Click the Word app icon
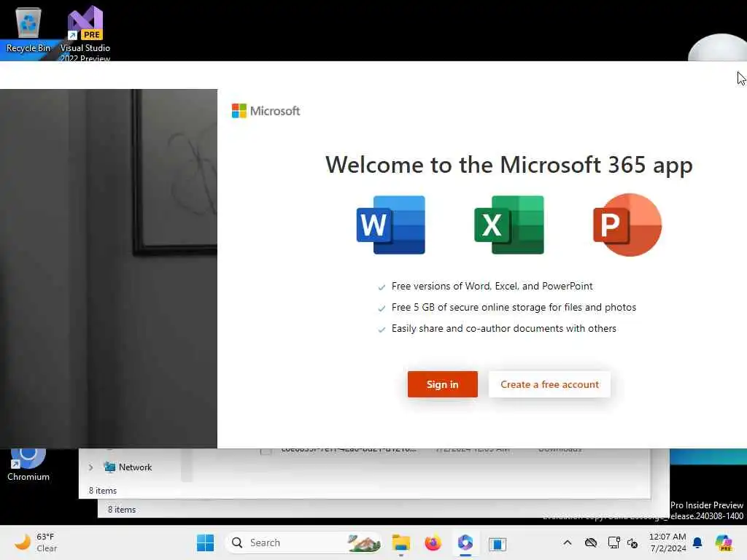 [391, 225]
